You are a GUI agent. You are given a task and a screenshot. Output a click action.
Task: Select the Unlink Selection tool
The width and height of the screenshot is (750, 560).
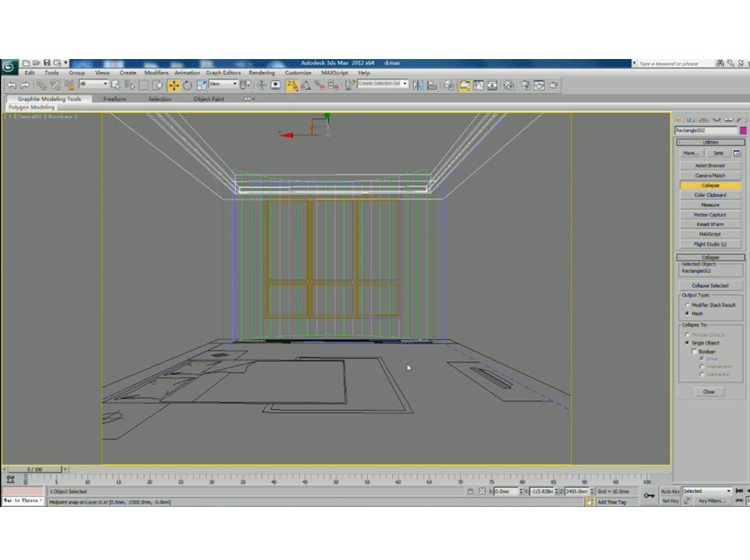(x=55, y=86)
